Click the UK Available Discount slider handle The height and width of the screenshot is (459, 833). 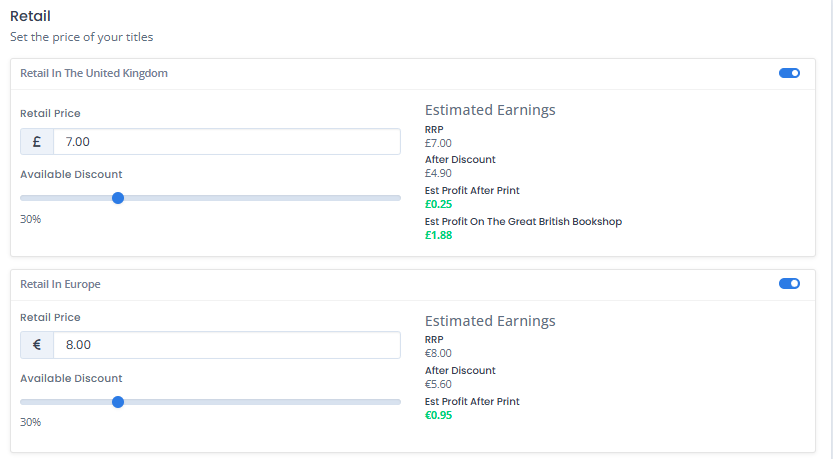[x=118, y=198]
